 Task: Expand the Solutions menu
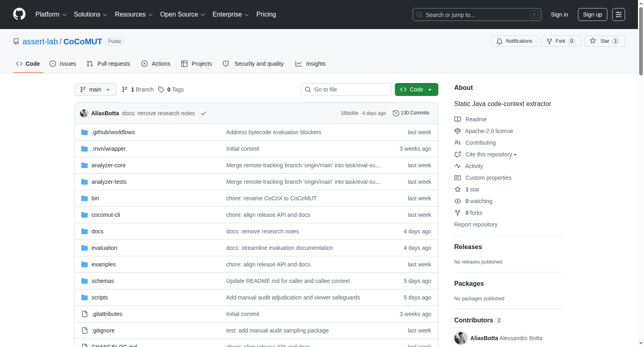click(x=91, y=15)
